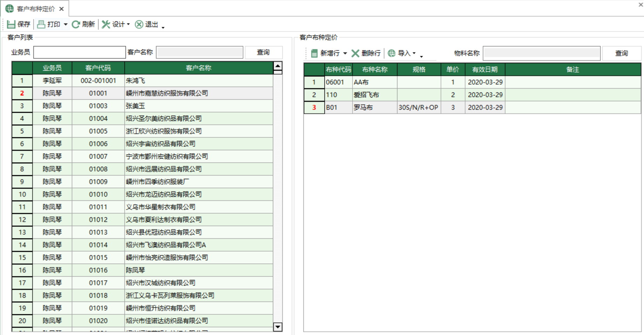
Task: Select customer 张美玉
Action: (199, 106)
